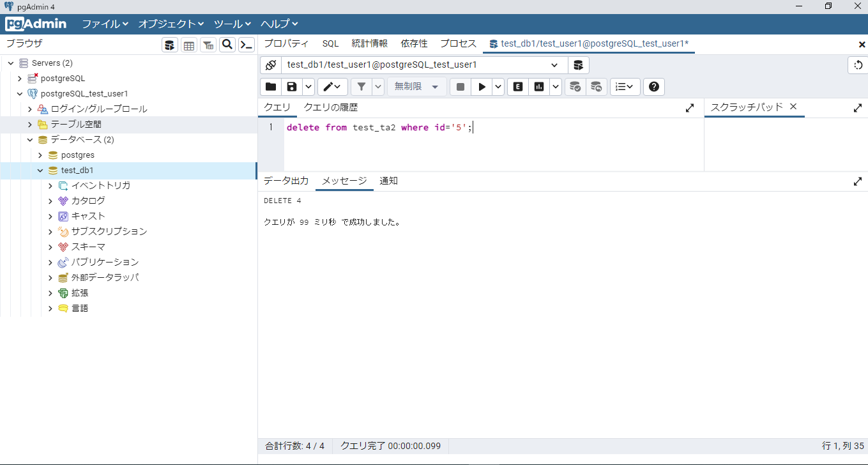Open the row limit dropdown
Image resolution: width=868 pixels, height=465 pixels.
[x=417, y=87]
